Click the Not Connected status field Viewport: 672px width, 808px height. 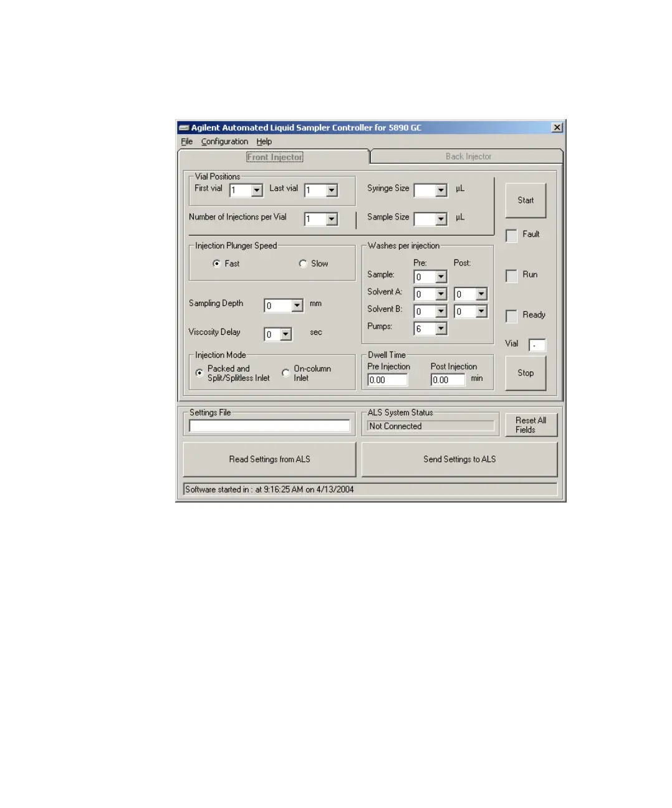[431, 426]
